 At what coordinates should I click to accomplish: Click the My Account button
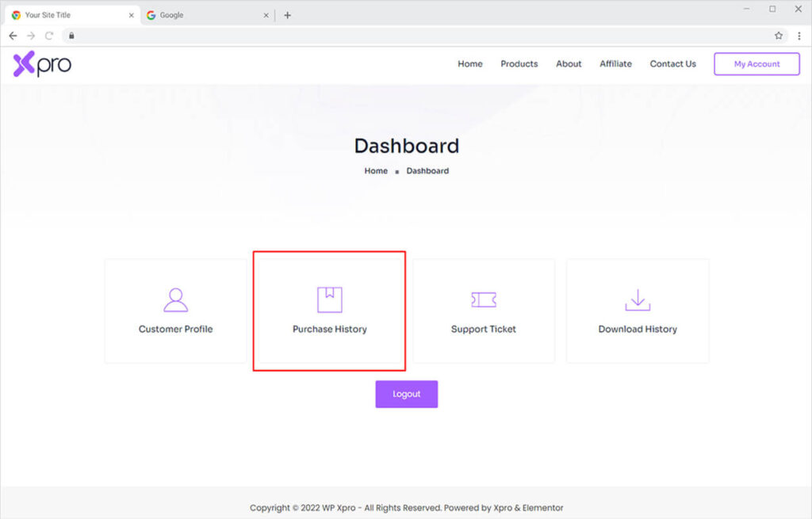tap(756, 64)
